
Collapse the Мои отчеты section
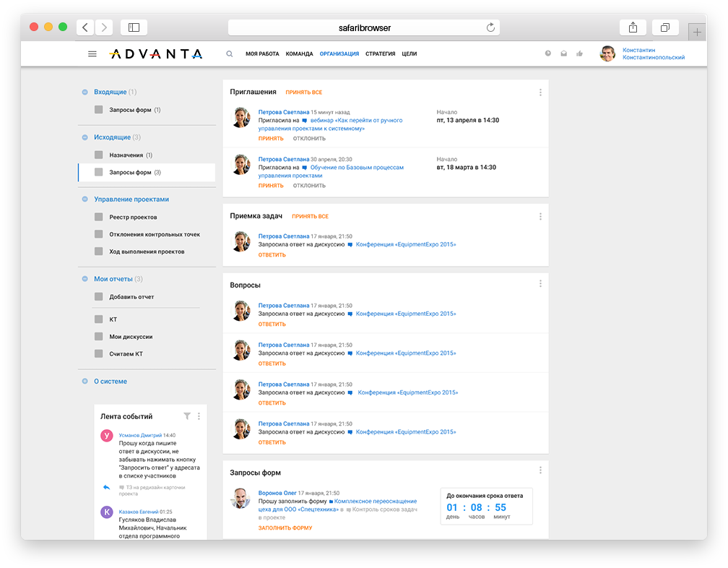[x=84, y=279]
